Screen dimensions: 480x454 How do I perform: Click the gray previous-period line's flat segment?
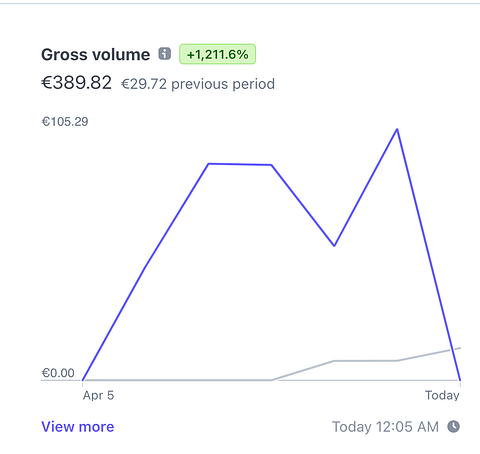366,361
